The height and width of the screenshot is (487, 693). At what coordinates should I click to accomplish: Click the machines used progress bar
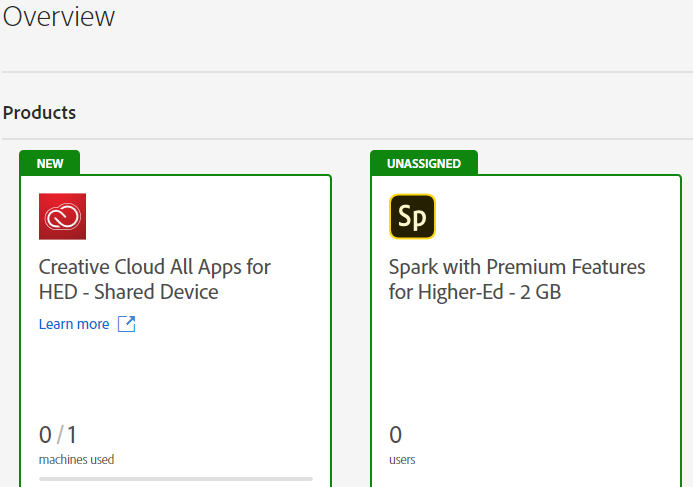176,479
